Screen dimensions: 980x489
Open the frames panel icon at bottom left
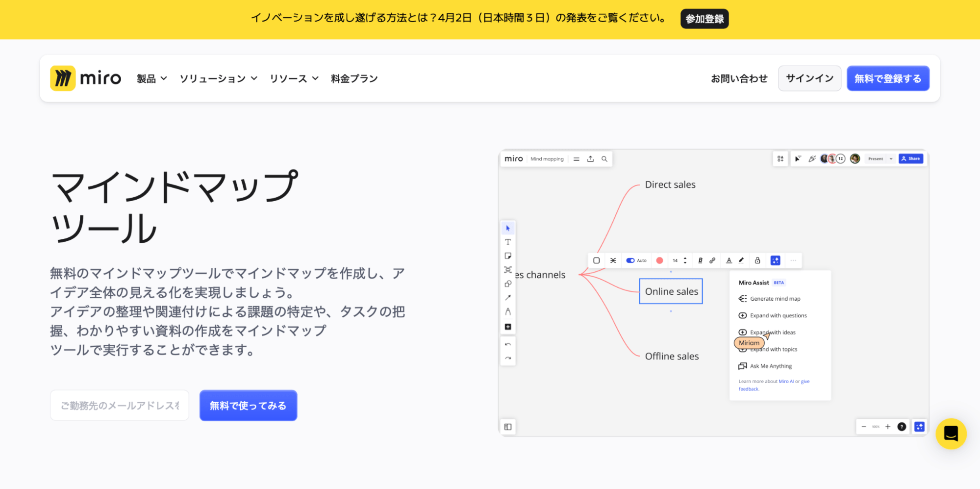pyautogui.click(x=508, y=427)
